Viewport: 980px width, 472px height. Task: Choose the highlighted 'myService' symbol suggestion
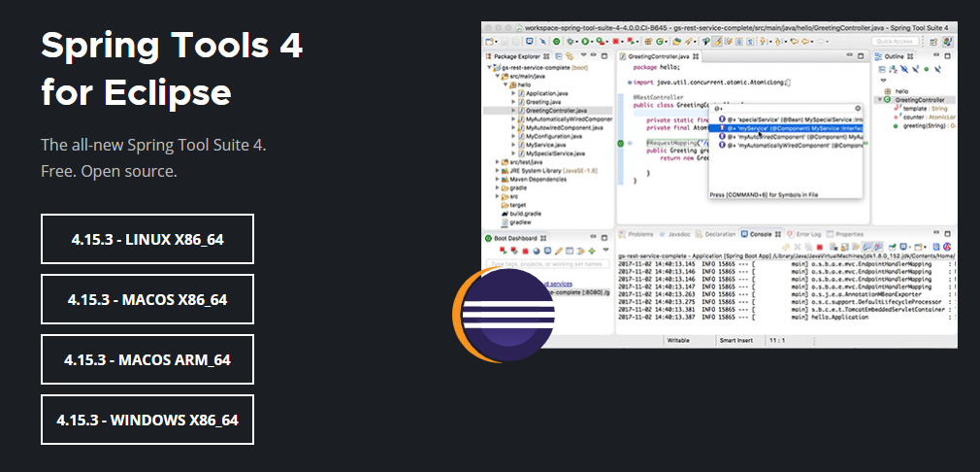786,127
